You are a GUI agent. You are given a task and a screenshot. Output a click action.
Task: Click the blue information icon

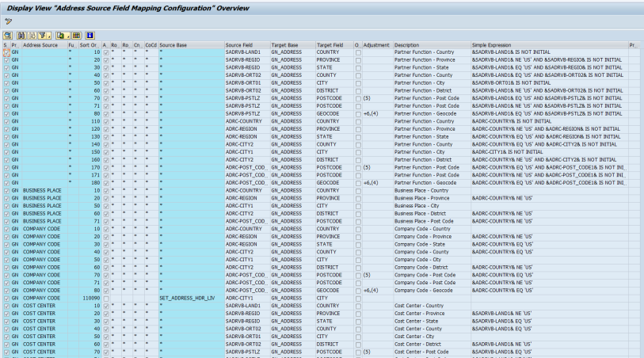click(x=90, y=36)
